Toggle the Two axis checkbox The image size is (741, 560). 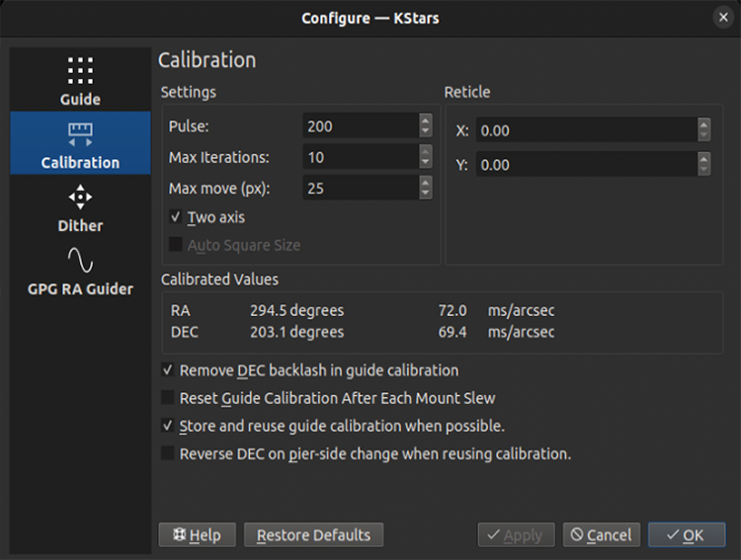pyautogui.click(x=176, y=217)
